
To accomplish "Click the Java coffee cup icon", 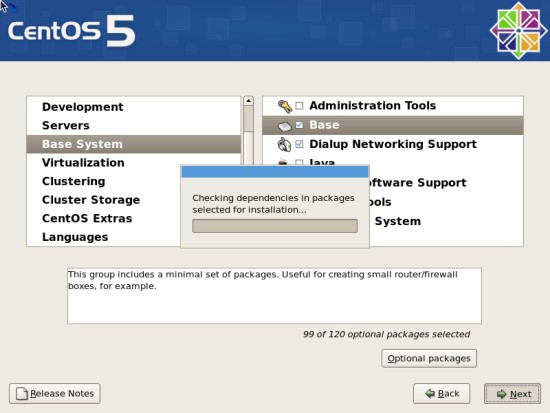I will pos(283,162).
